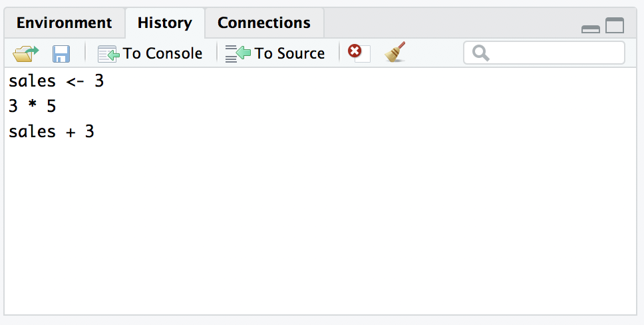Click the magnifying glass search icon
644x325 pixels.
[480, 53]
